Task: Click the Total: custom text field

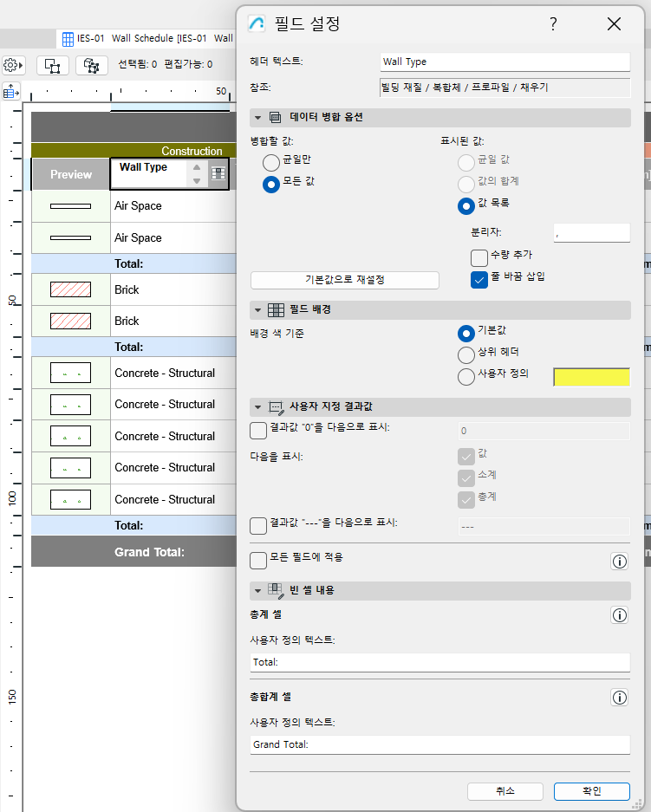Action: (439, 662)
